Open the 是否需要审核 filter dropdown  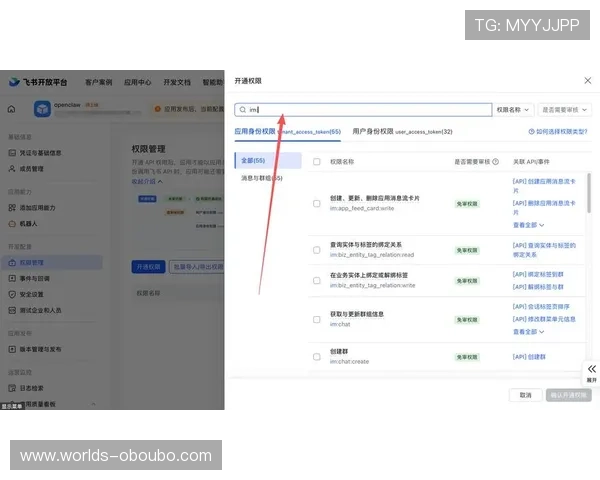(564, 110)
